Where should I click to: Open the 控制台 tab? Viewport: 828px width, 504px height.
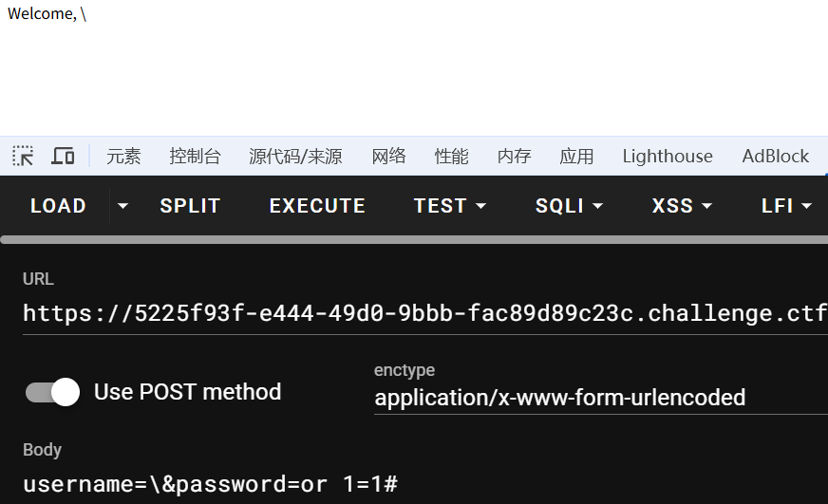pos(195,157)
